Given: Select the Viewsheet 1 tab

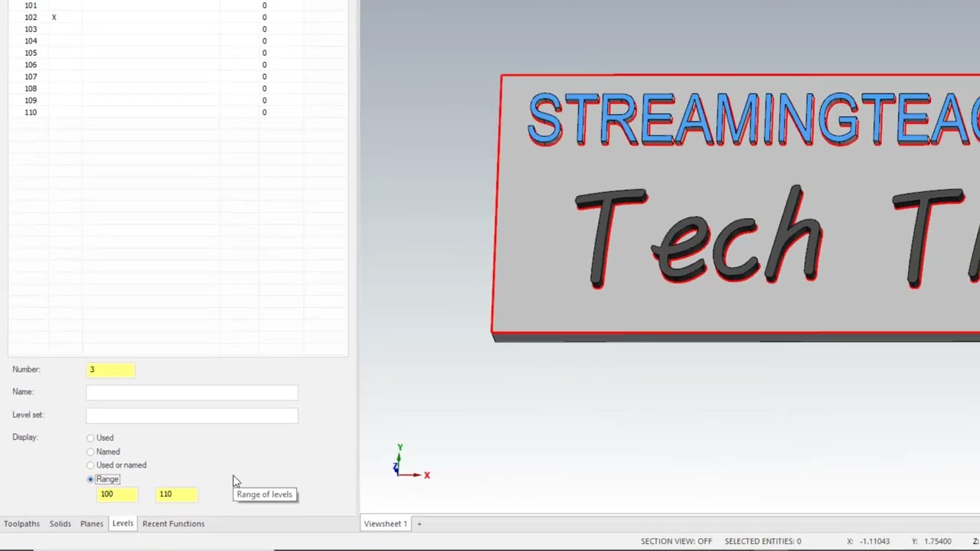Looking at the screenshot, I should point(385,523).
